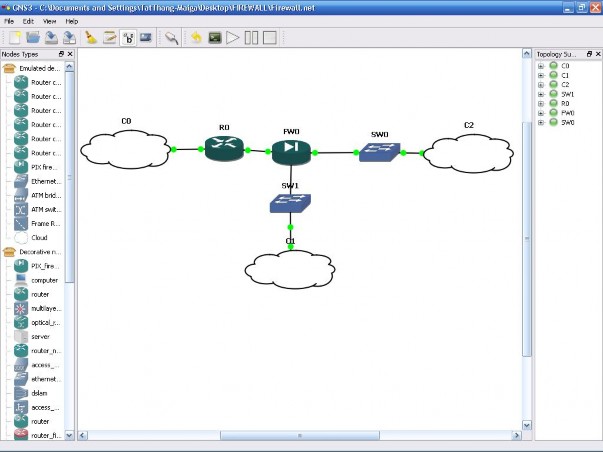The width and height of the screenshot is (603, 452).
Task: Select the computer decorative node item
Action: (44, 280)
